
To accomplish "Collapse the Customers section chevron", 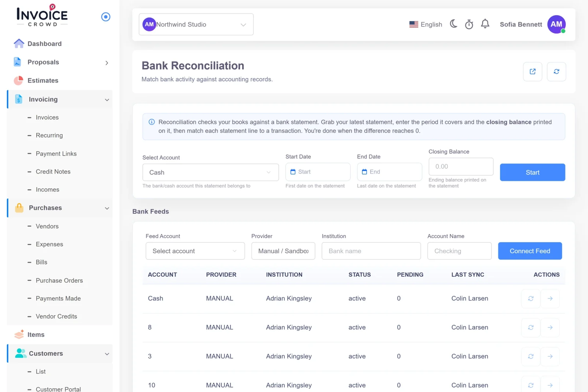I will pyautogui.click(x=107, y=354).
